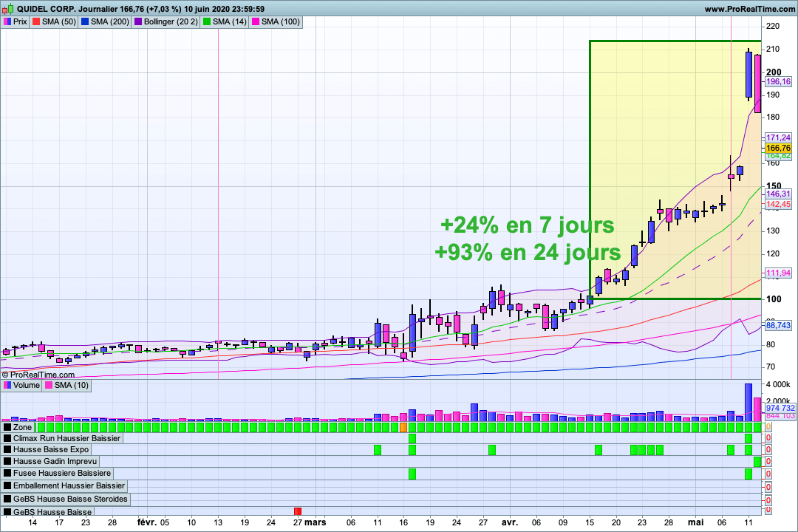Select the Fusee Haussiere Baissiere label
Viewport: 798px width, 532px height.
(61, 473)
